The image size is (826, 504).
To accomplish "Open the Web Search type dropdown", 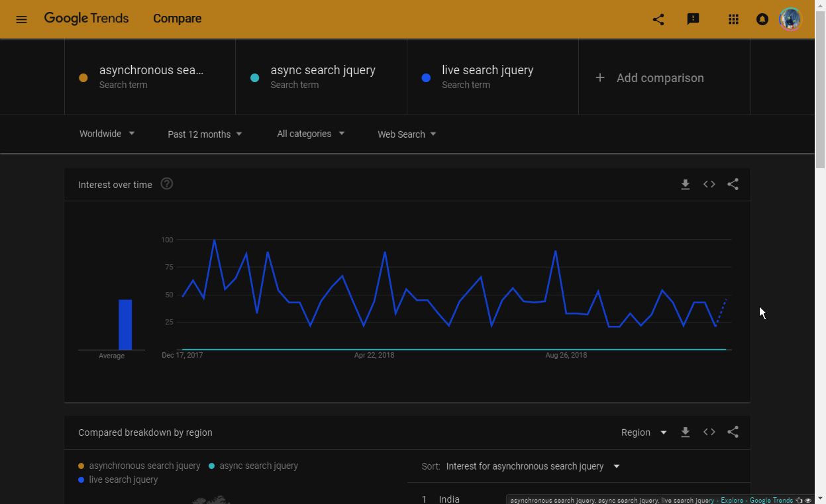I will click(x=407, y=134).
